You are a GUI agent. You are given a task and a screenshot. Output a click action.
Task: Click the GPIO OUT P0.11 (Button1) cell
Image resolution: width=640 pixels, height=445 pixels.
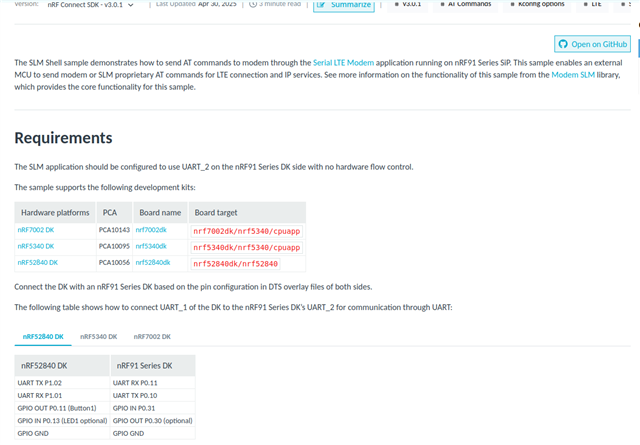[x=62, y=408]
